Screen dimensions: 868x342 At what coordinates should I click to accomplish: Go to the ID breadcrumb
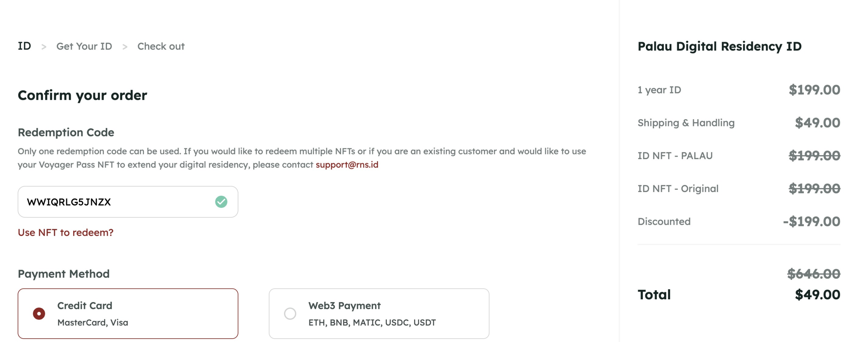pos(24,46)
